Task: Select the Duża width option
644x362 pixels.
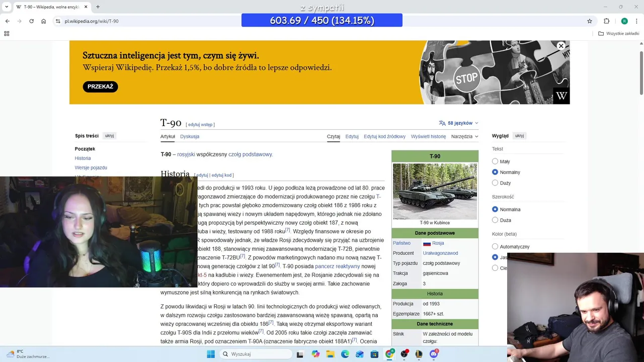Action: (495, 220)
